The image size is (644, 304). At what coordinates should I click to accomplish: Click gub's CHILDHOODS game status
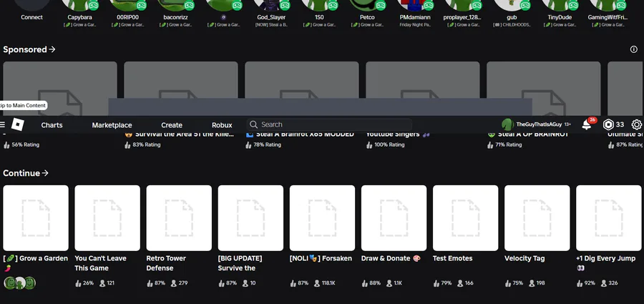(512, 24)
